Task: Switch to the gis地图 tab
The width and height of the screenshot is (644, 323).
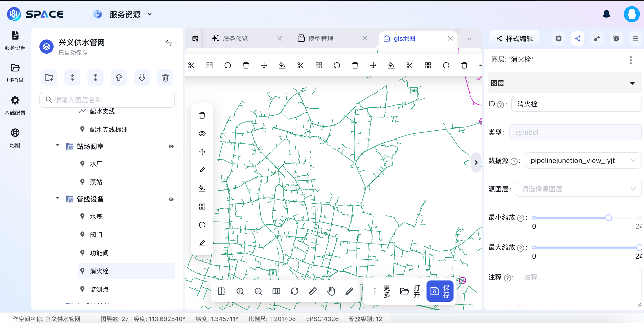Action: (x=404, y=38)
